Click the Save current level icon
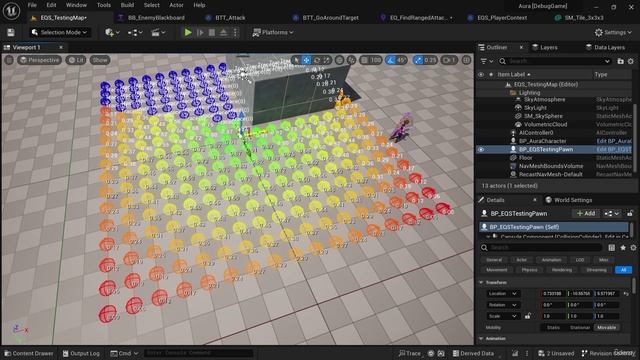The width and height of the screenshot is (640, 360). (x=11, y=32)
